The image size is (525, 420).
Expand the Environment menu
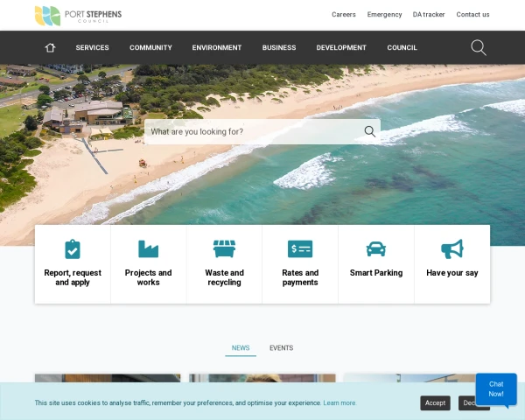click(217, 47)
